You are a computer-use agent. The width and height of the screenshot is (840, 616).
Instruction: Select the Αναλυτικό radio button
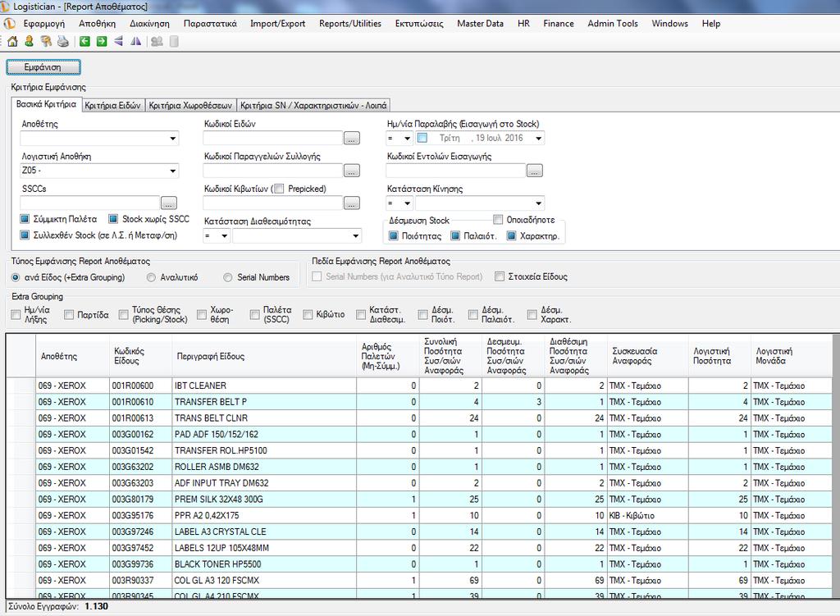click(x=151, y=277)
